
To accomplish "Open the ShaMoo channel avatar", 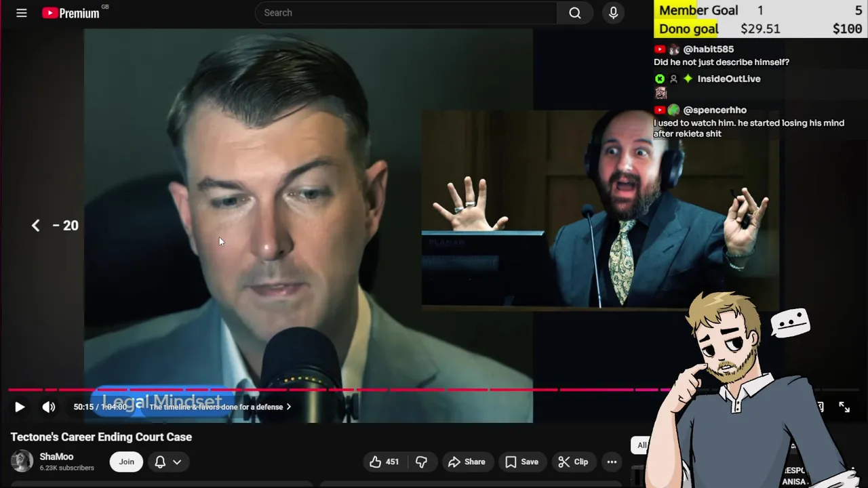I will point(22,461).
